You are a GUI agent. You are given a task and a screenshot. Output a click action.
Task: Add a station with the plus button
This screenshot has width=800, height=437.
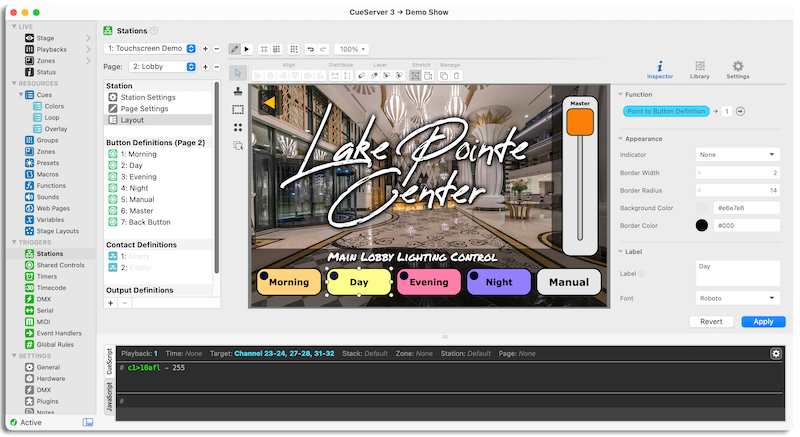(x=205, y=48)
